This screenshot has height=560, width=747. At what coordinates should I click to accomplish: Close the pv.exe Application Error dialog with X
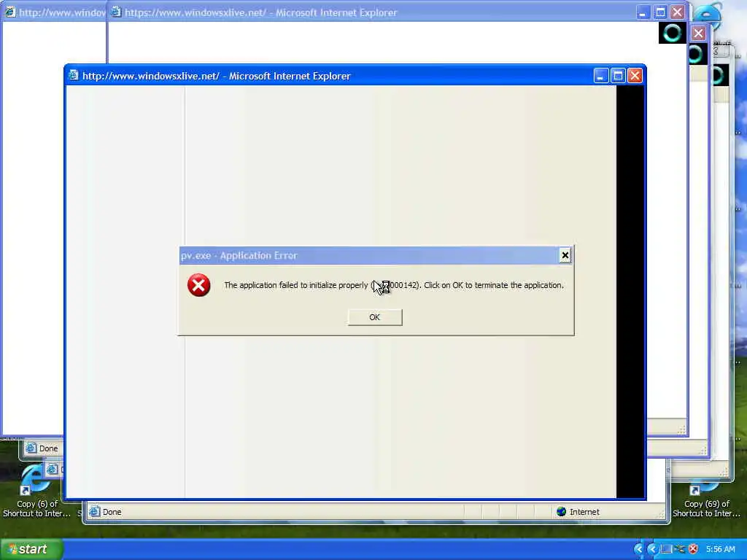pyautogui.click(x=565, y=255)
